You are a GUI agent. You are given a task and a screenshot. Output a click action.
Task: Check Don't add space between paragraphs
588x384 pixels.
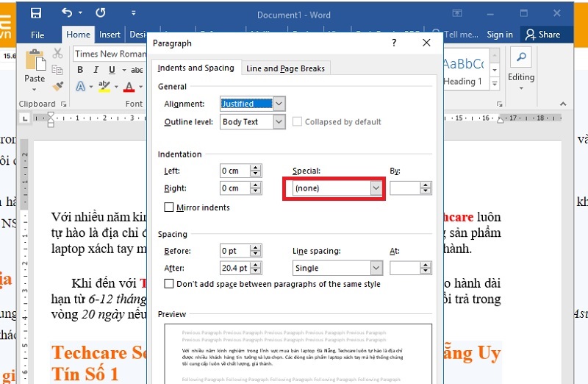coord(169,284)
